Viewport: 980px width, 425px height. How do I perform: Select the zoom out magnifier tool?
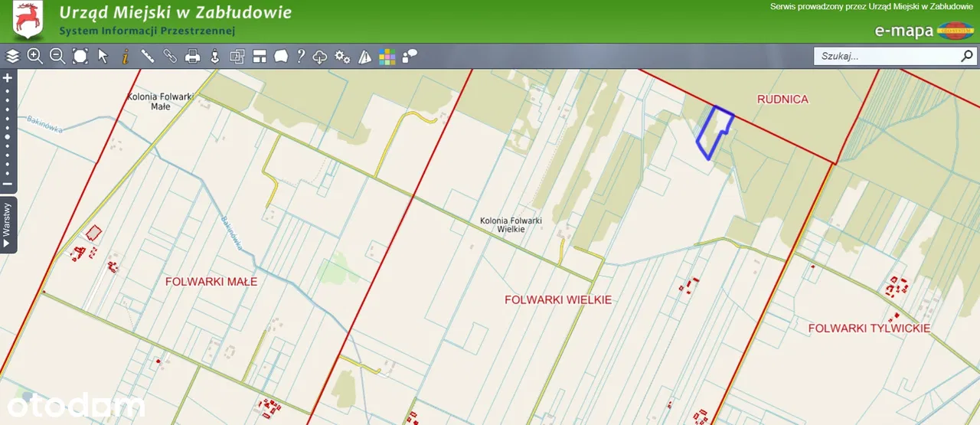pyautogui.click(x=57, y=56)
